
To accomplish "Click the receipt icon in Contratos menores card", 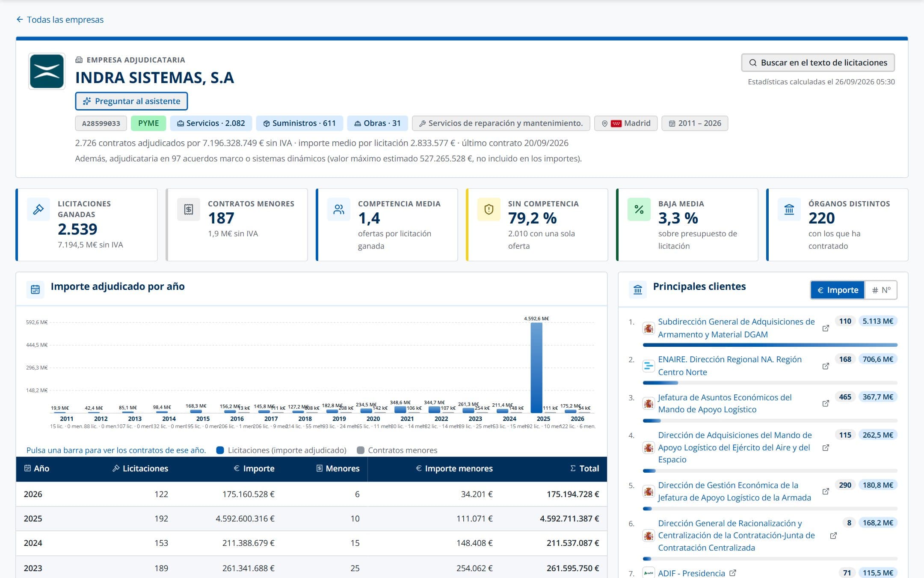I will click(x=189, y=209).
